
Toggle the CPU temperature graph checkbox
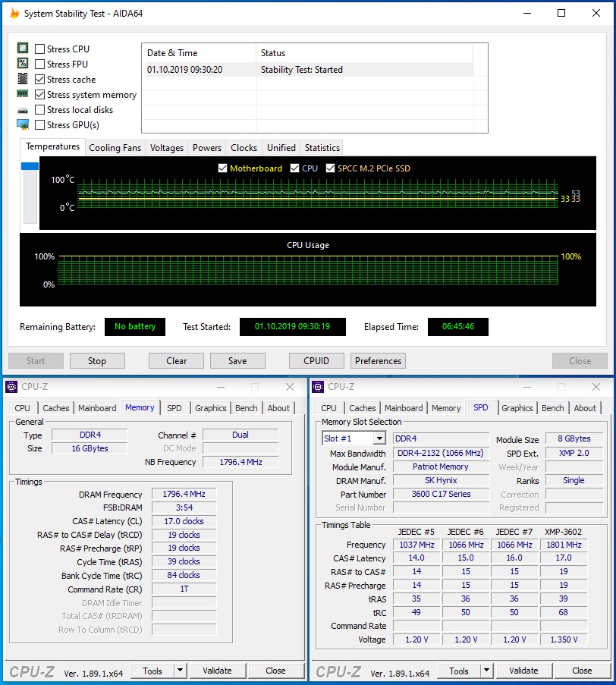295,168
